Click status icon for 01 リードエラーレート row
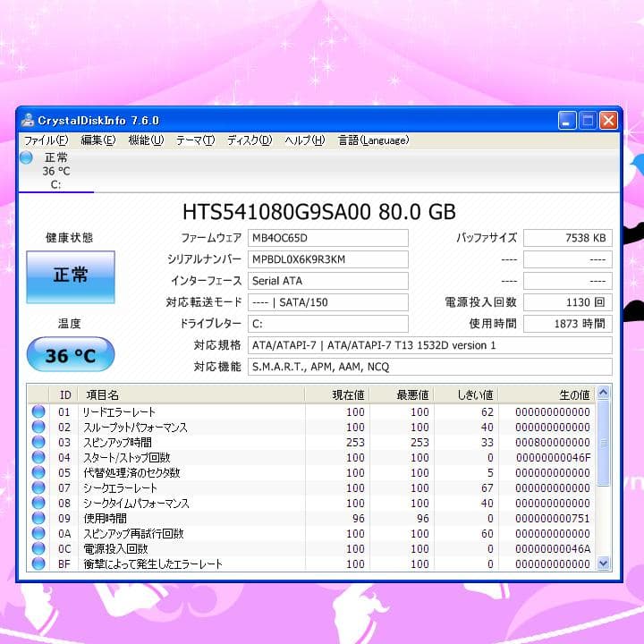The width and height of the screenshot is (644, 644). 38,411
